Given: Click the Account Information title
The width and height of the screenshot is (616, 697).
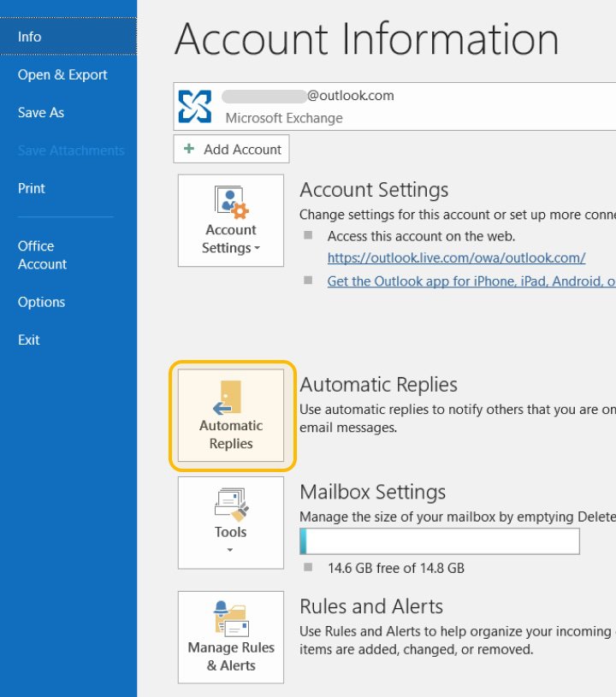Looking at the screenshot, I should pos(366,39).
